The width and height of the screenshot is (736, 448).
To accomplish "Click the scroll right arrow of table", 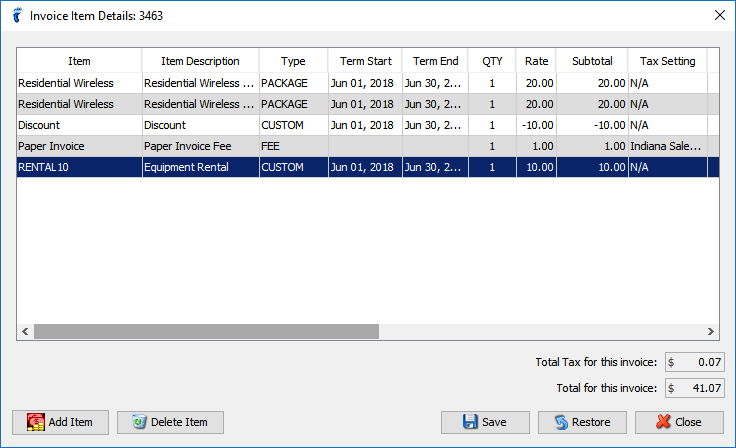I will (711, 332).
